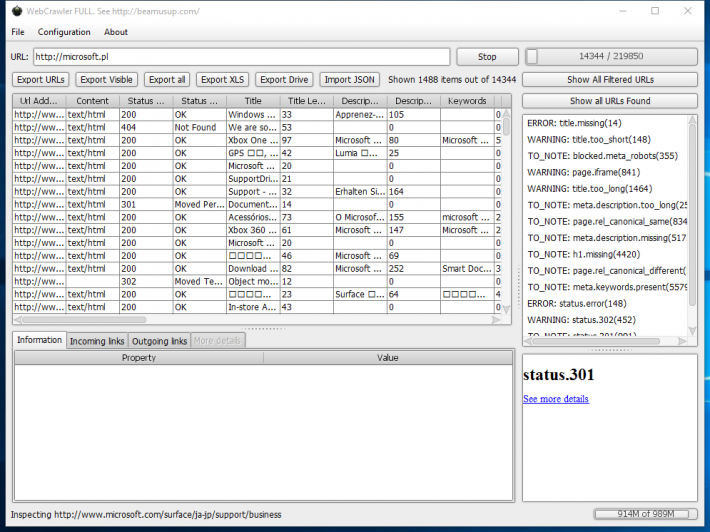Click filter list horizontal scrollbar right arrow

pyautogui.click(x=682, y=341)
